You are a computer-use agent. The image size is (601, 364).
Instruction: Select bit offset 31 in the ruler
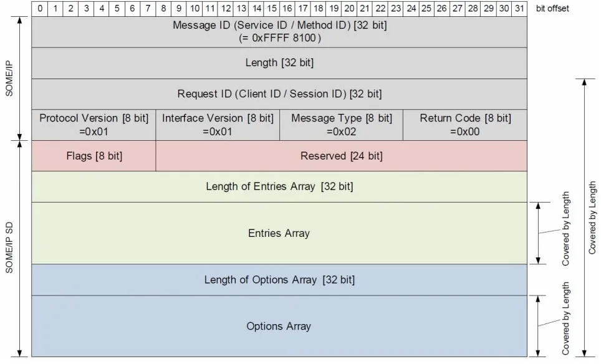[519, 9]
